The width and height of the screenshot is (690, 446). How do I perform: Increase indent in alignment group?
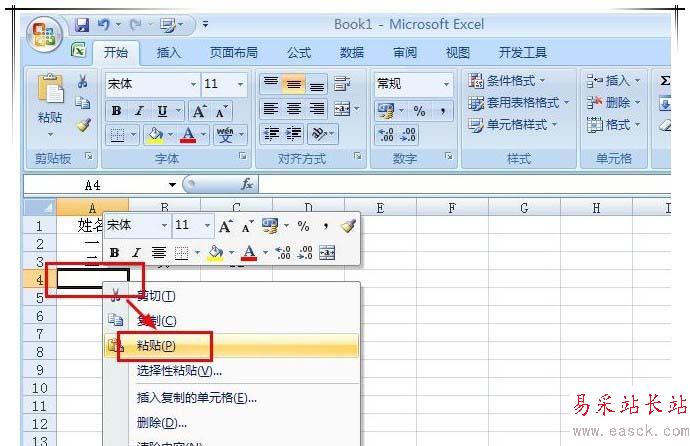pos(294,133)
